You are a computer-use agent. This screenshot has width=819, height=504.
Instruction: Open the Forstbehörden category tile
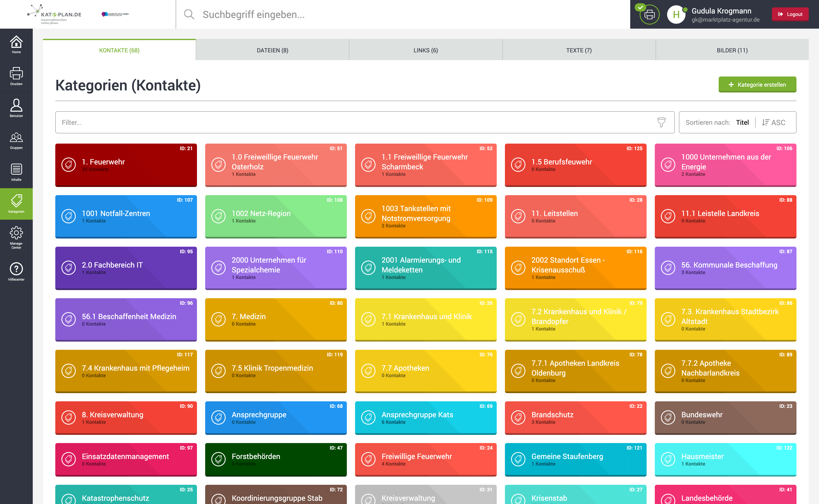276,459
